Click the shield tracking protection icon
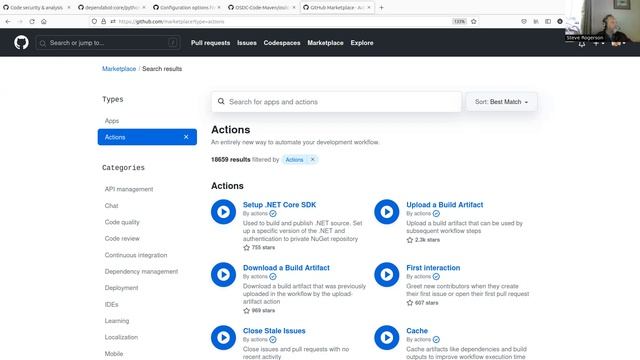This screenshot has height=360, width=640. tap(94, 21)
